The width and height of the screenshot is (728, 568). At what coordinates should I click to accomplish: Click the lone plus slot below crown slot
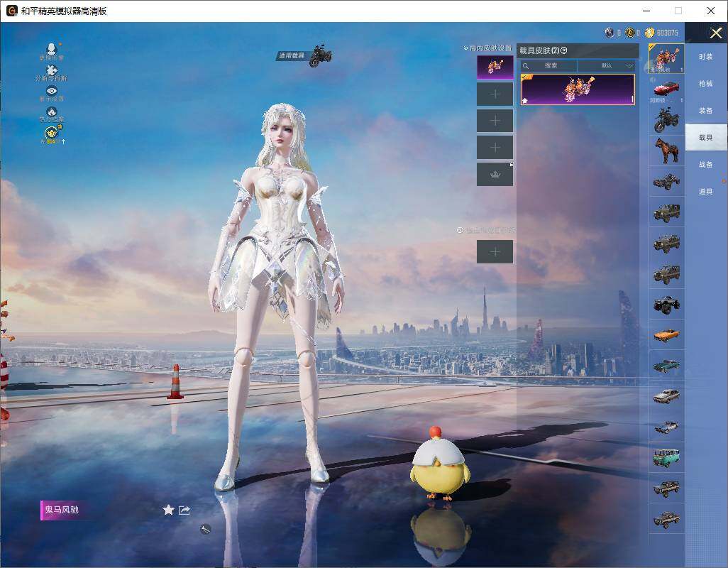click(x=495, y=252)
